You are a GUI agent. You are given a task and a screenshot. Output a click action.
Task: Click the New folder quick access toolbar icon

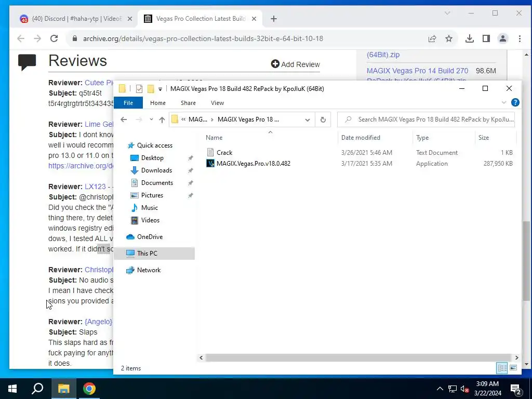tap(151, 89)
